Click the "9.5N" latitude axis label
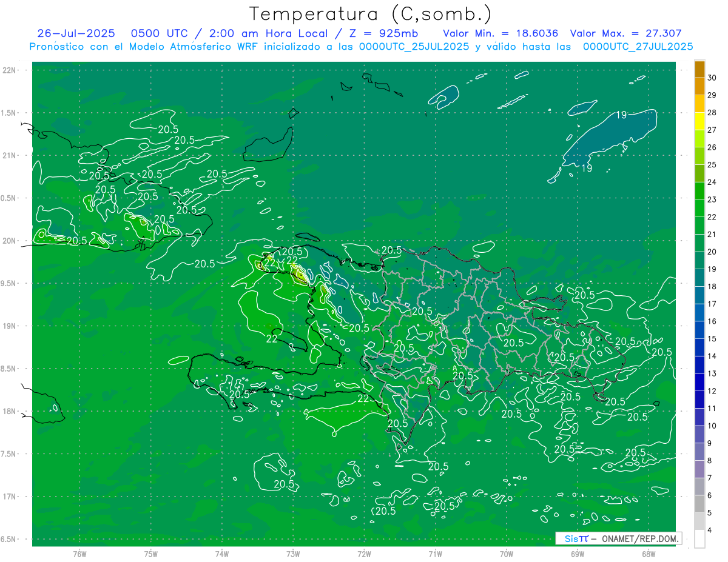The width and height of the screenshot is (728, 562). (9, 283)
